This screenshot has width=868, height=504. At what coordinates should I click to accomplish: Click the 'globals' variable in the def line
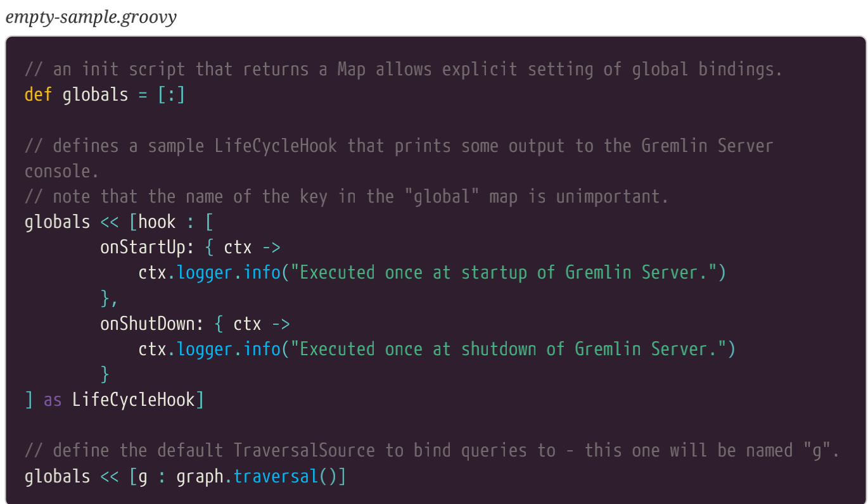[x=95, y=95]
